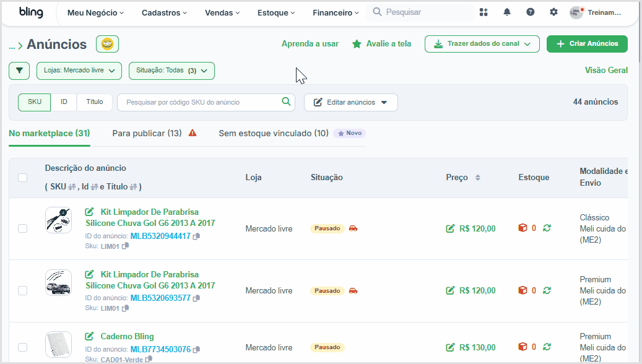Open the Situação: Todas dropdown
The image size is (642, 364).
171,71
